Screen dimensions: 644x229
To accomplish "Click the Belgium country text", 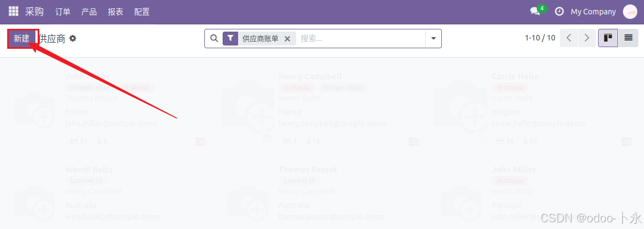I will [x=506, y=112].
